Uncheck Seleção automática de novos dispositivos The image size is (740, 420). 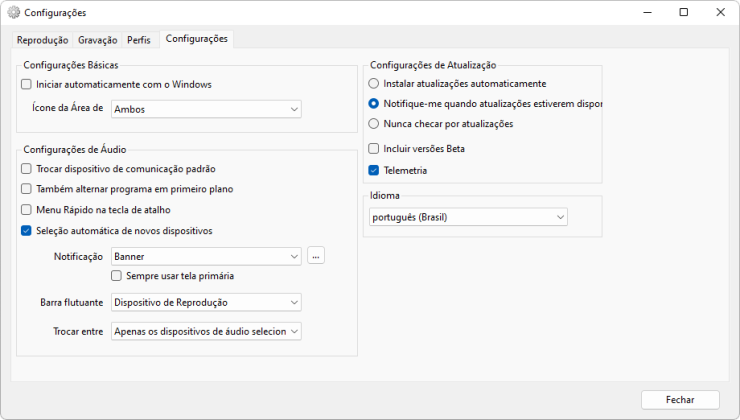[x=26, y=231]
